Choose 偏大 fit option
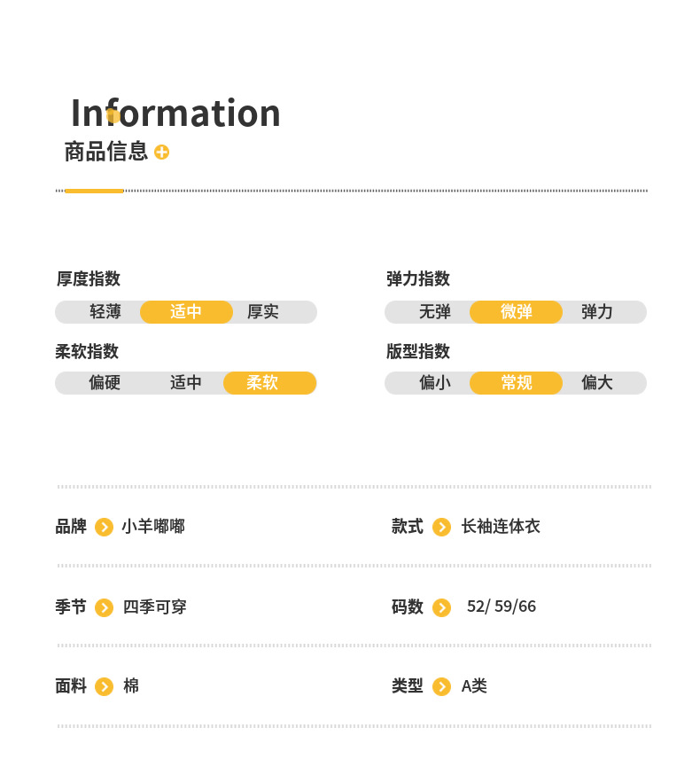Image resolution: width=700 pixels, height=767 pixels. (x=597, y=383)
